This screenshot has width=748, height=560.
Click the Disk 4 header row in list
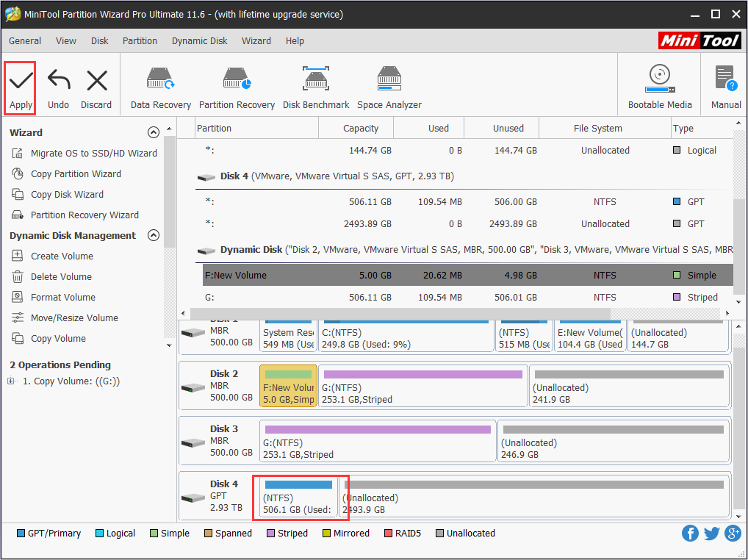pos(464,176)
